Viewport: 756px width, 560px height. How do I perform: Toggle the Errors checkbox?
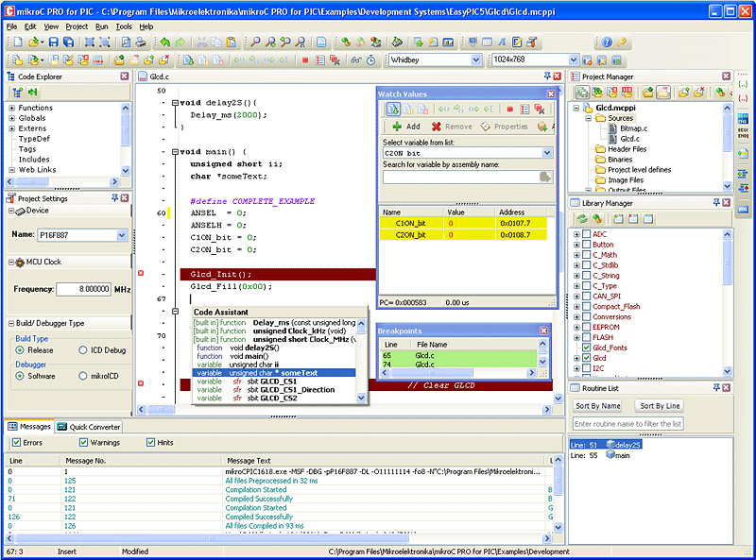pos(16,442)
